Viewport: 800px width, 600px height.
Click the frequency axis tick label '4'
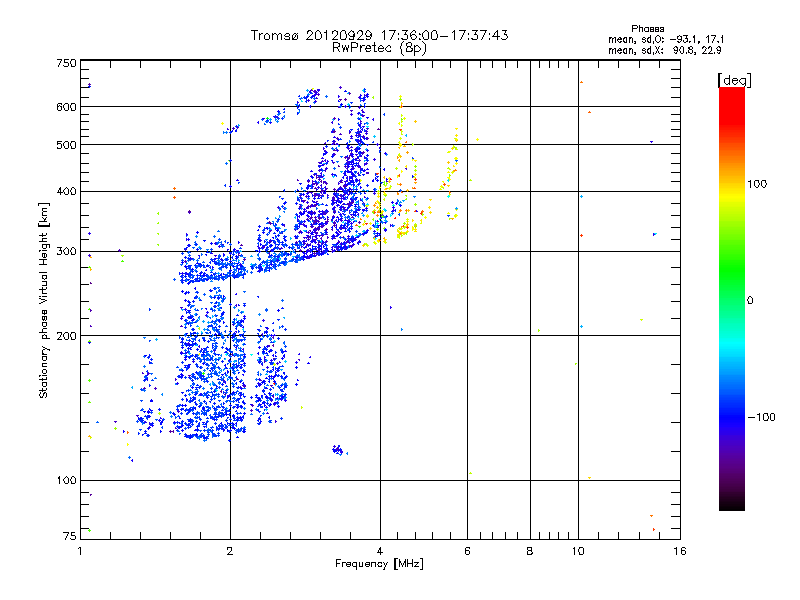380,551
